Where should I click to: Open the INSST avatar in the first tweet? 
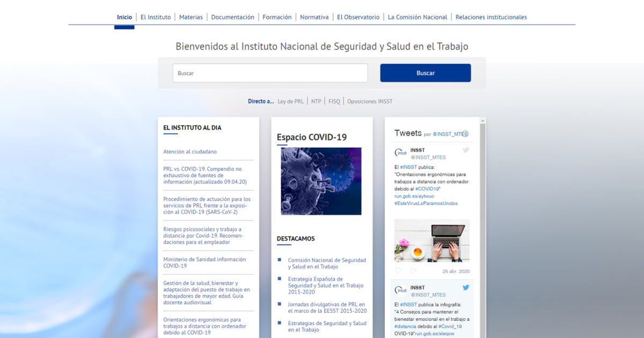pyautogui.click(x=400, y=153)
